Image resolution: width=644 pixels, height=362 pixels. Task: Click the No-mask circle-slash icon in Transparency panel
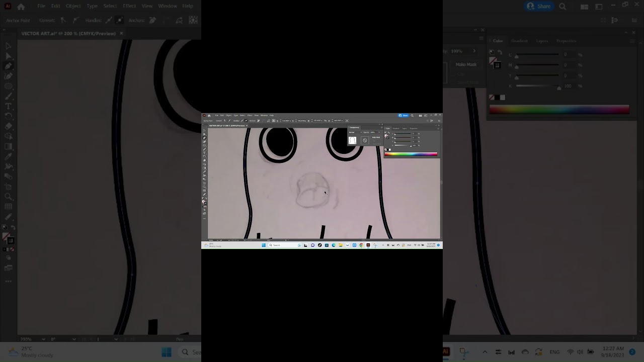click(x=365, y=140)
